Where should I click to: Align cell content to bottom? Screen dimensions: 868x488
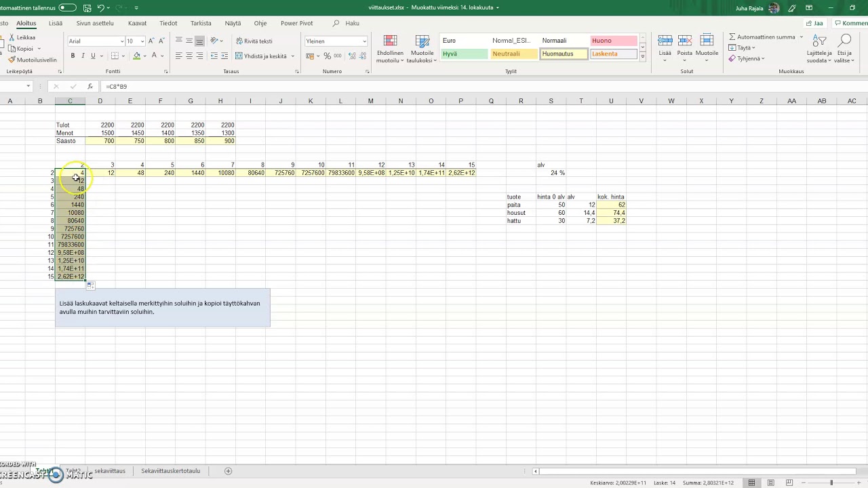199,41
